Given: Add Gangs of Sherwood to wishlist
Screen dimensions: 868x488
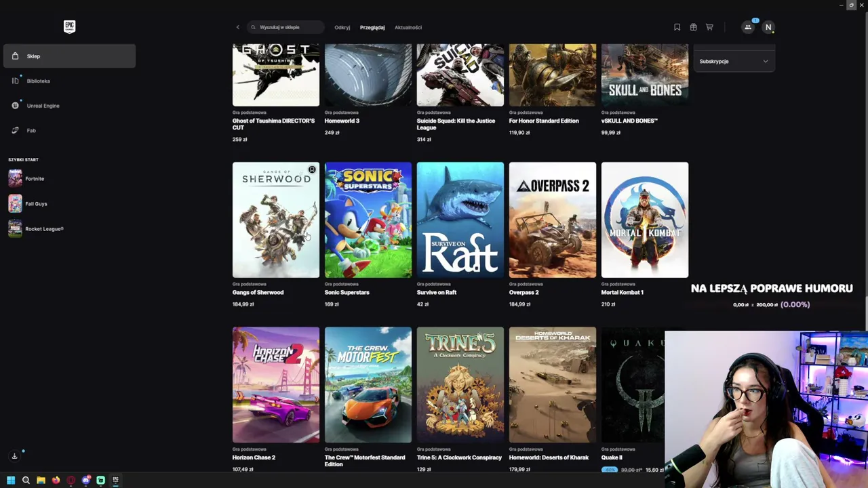Looking at the screenshot, I should tap(312, 169).
